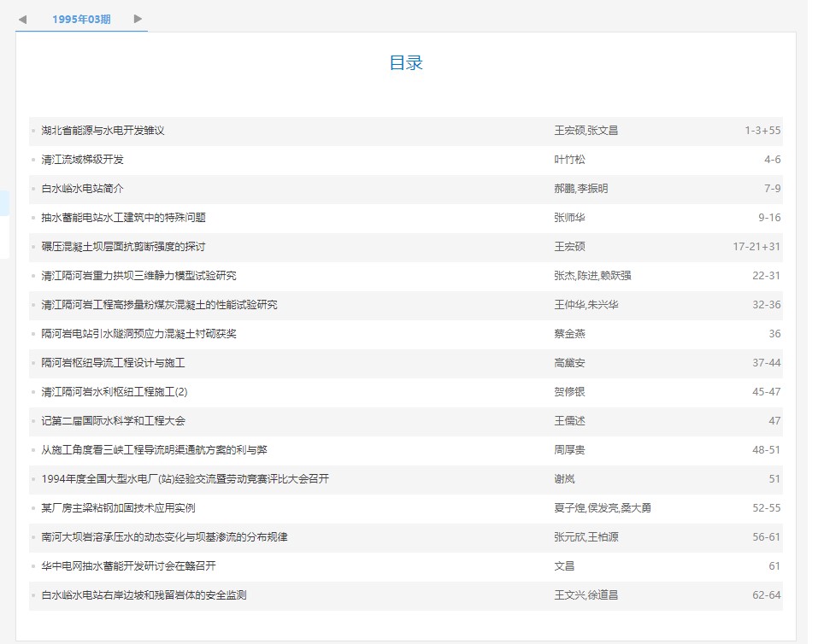Click page range 1-3+55
This screenshot has height=644, width=824.
coord(762,131)
